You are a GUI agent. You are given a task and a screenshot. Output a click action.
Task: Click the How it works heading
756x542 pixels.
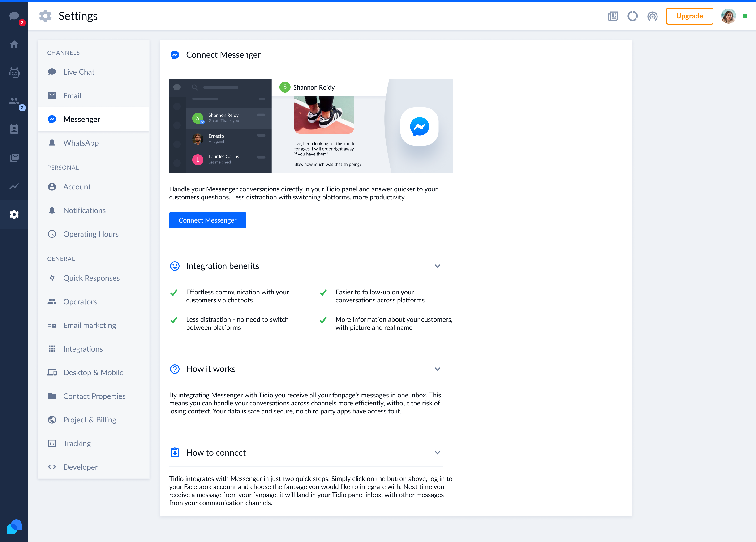(211, 369)
